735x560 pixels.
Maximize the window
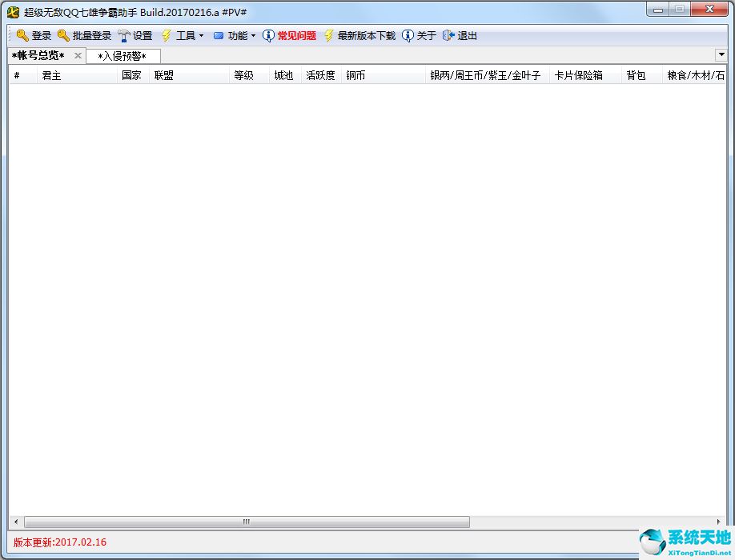tap(679, 10)
